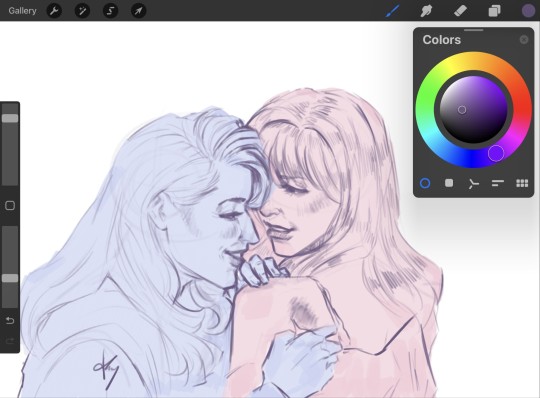Activate the Transform arrow tool

(x=139, y=11)
